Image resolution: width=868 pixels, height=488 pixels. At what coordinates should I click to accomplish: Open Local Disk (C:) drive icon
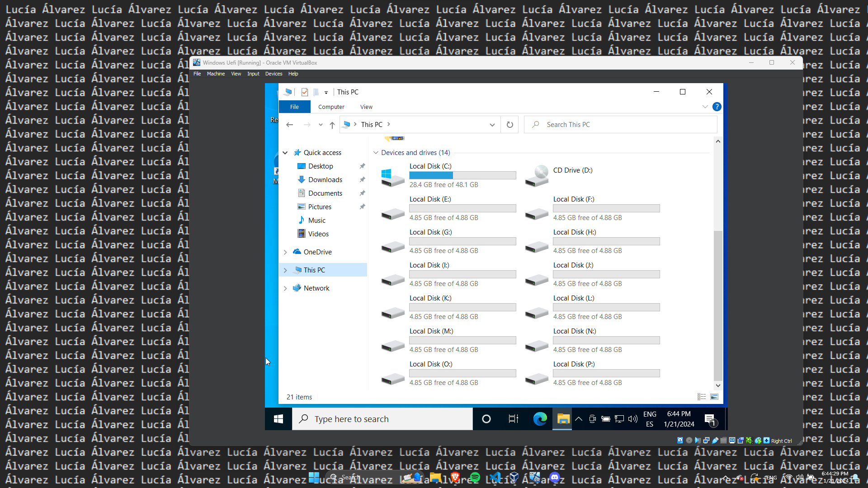392,176
